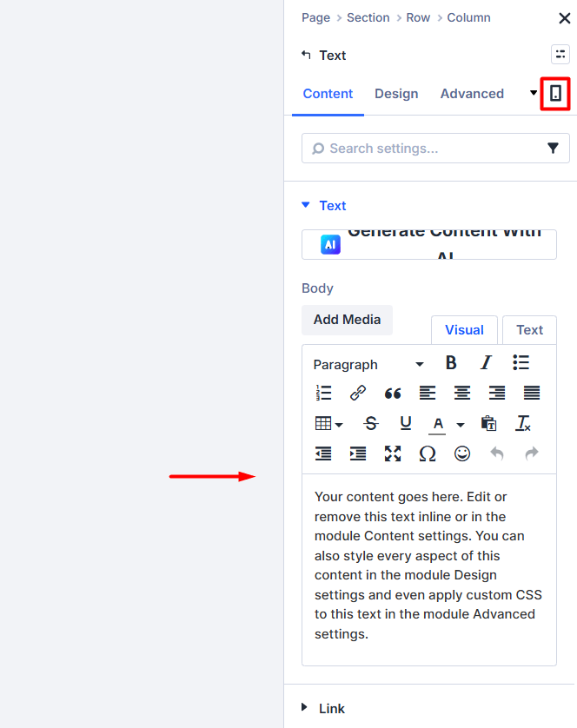This screenshot has height=728, width=577.
Task: Click the back arrow beside Text title
Action: coord(306,55)
